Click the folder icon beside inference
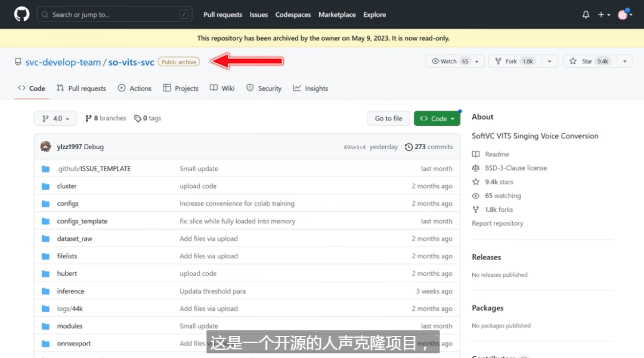 click(45, 291)
